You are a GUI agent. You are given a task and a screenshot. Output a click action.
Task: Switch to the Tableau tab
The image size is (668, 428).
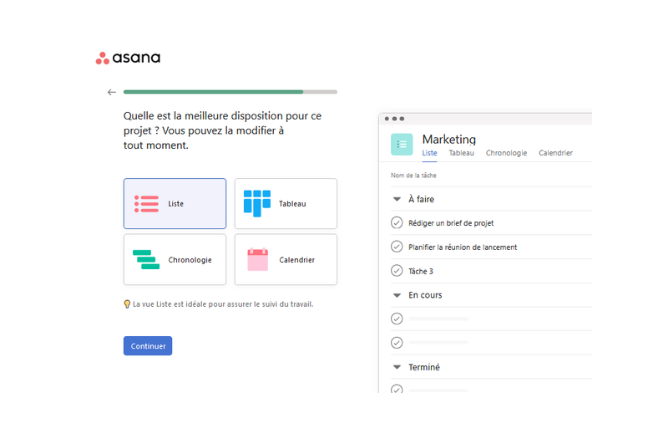pyautogui.click(x=461, y=153)
